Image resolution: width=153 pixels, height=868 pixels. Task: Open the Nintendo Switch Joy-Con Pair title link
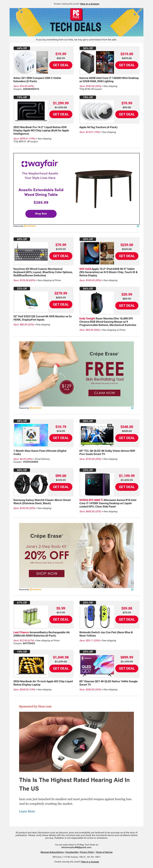[106, 634]
